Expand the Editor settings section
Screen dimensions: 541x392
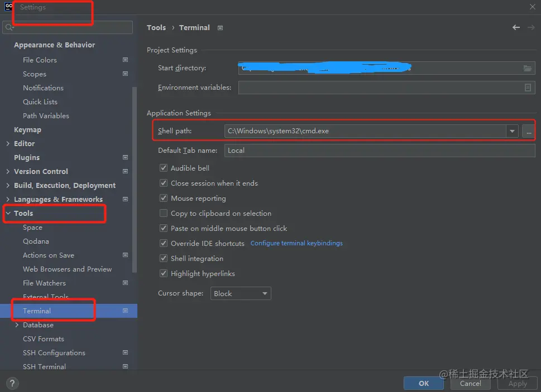coord(8,143)
